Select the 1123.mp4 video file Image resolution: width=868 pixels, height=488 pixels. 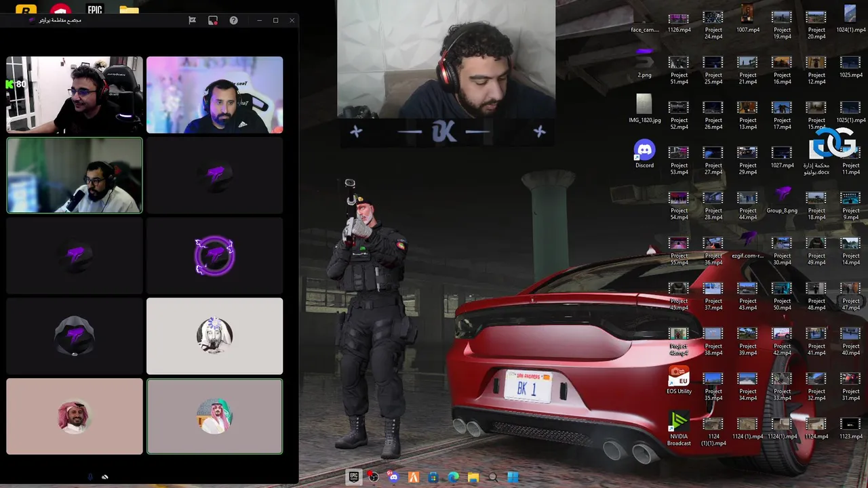(850, 429)
